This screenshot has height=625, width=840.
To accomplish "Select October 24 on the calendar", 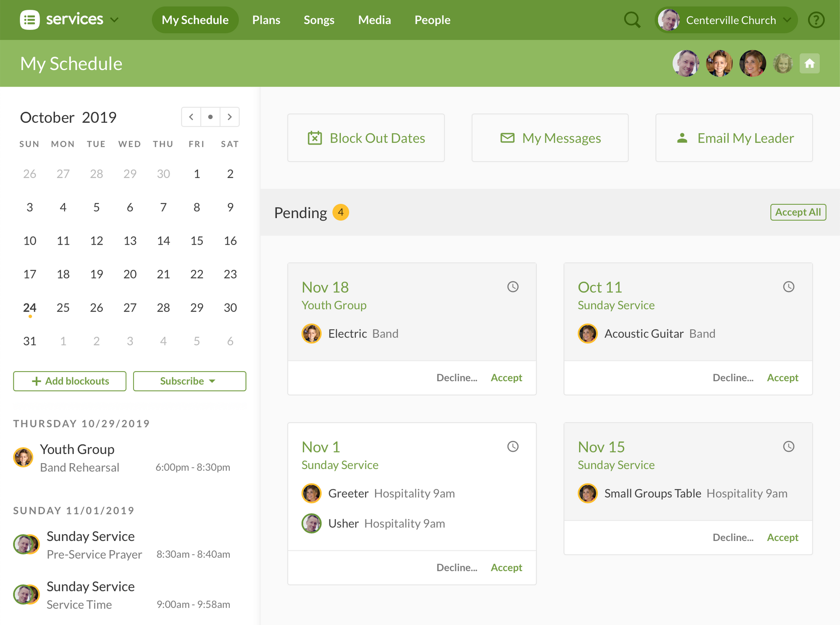I will 30,308.
